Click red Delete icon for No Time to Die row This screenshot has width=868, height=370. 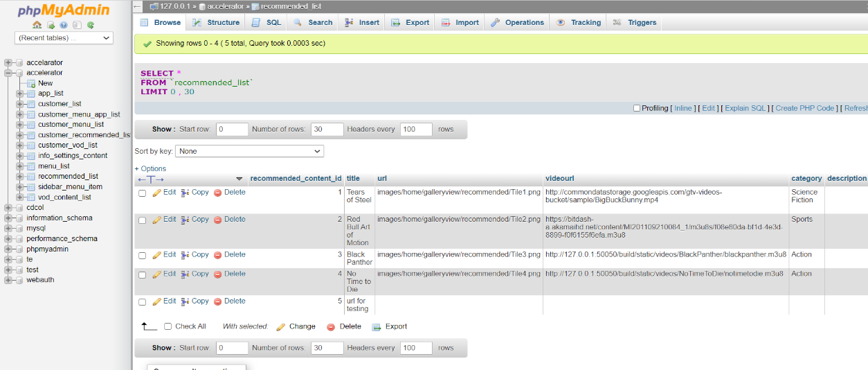click(218, 274)
